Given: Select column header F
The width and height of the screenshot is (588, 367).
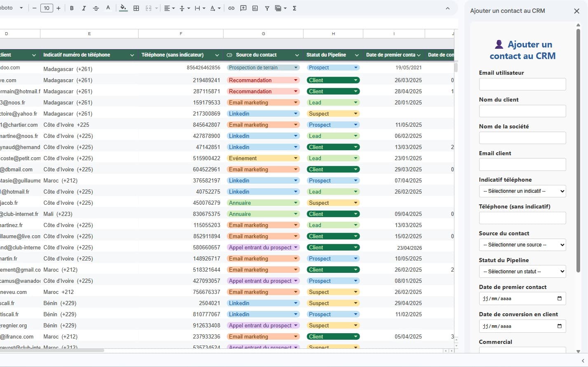Looking at the screenshot, I should tap(181, 34).
